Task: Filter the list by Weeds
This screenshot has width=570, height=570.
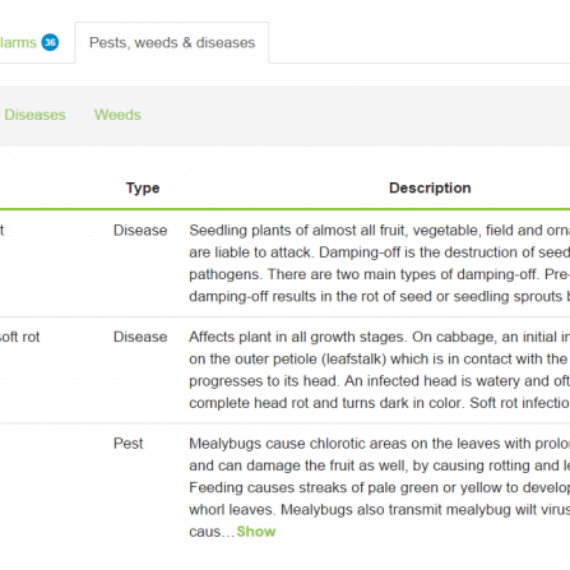Action: 117,115
